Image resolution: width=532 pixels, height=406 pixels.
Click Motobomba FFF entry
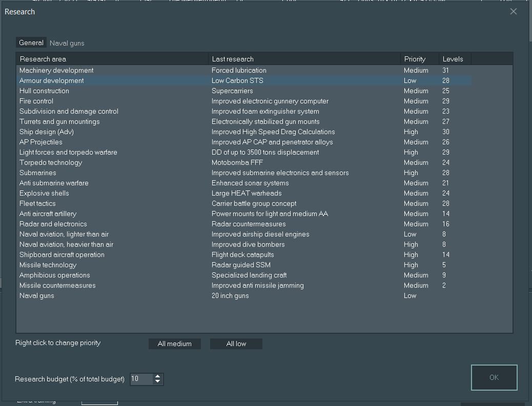pos(237,162)
